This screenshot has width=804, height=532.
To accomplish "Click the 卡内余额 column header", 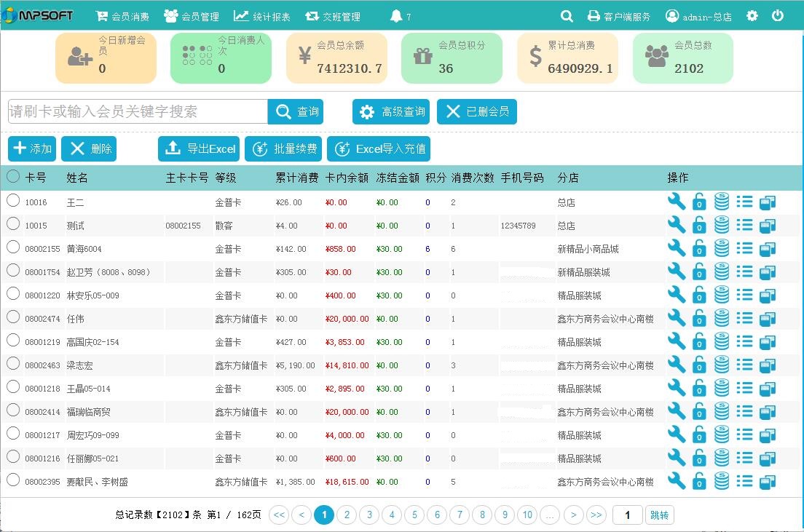I will coord(347,178).
